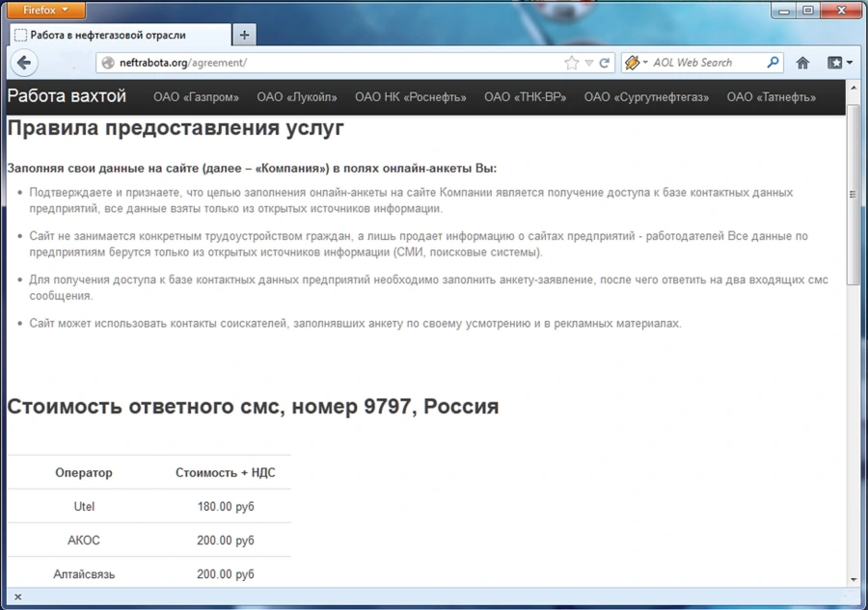Click the 'Алтайсвязь' operator cell
This screenshot has width=868, height=610.
tap(84, 574)
